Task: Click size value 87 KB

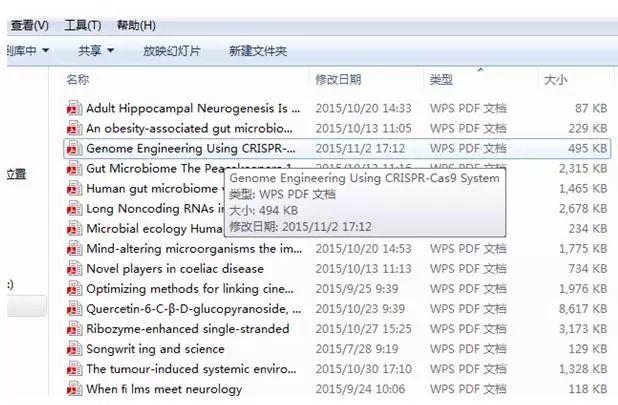Action: click(x=591, y=108)
